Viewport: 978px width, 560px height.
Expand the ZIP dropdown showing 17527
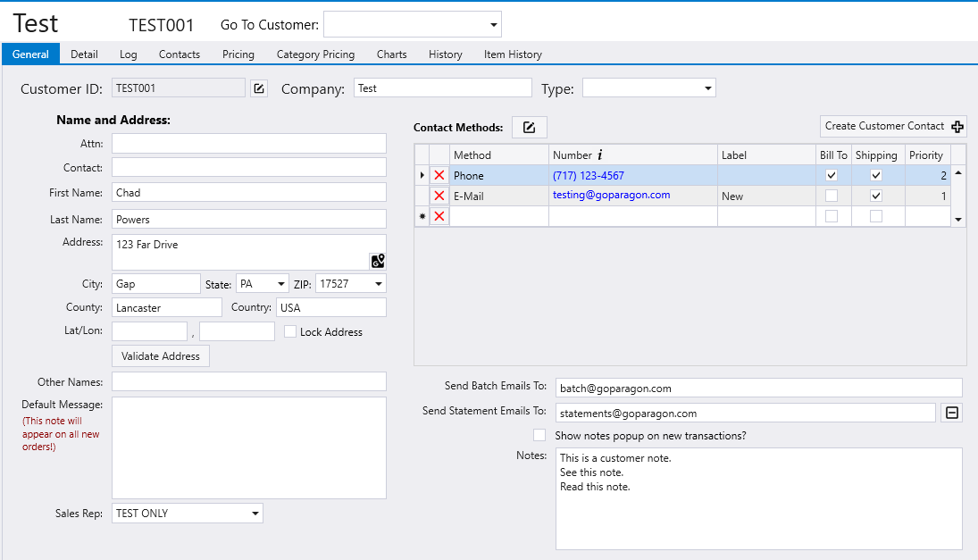coord(379,284)
